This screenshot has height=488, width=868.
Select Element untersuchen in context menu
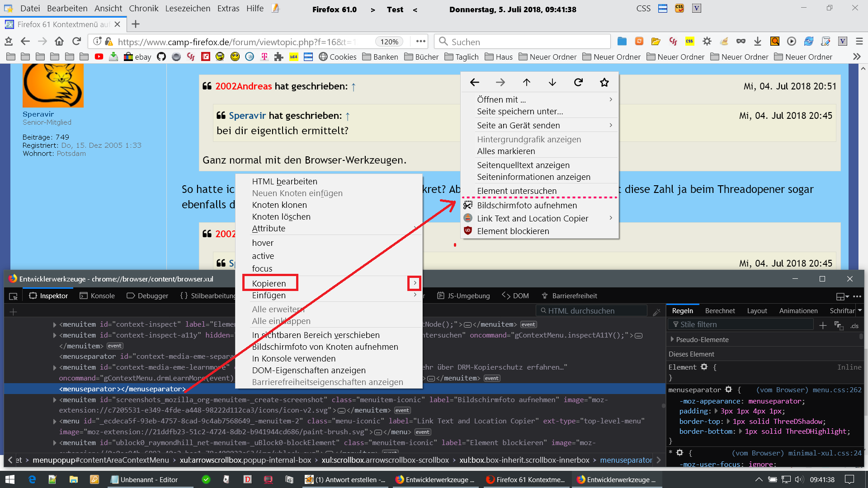click(x=517, y=191)
